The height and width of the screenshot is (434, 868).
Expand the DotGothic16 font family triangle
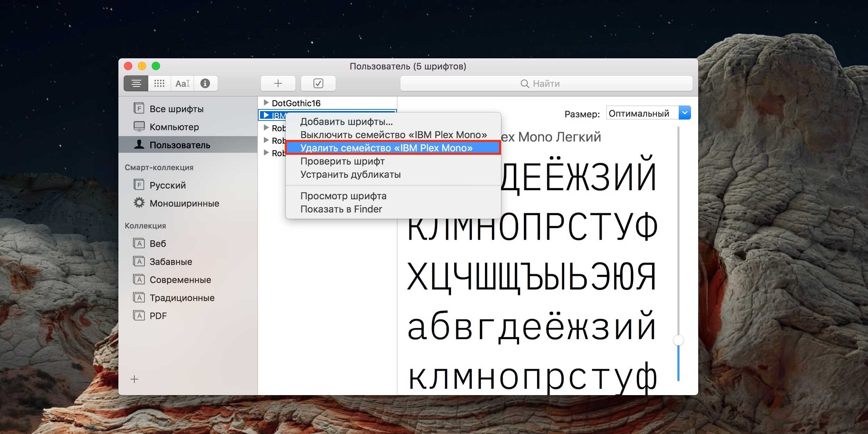266,102
